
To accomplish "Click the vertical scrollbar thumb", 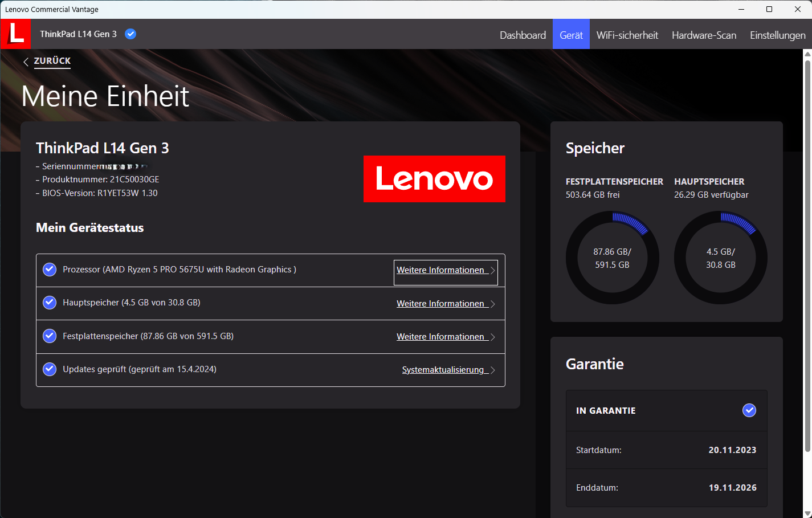I will pyautogui.click(x=807, y=255).
